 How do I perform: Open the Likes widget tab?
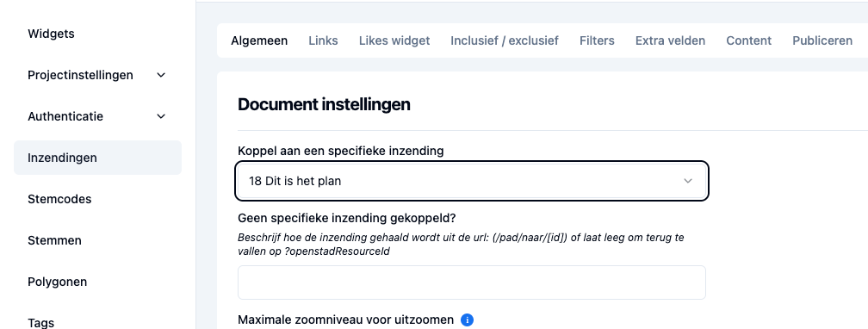click(x=394, y=40)
